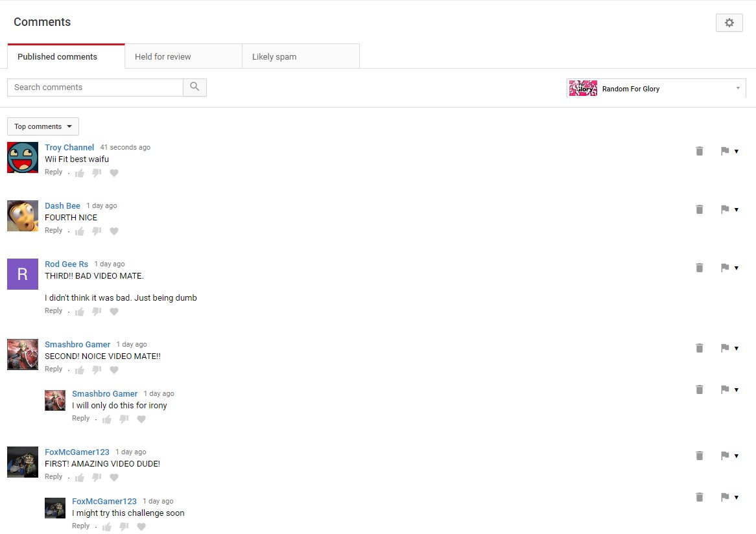Dislike the SECOND! NOICE VIDEO MATE comment
Image resolution: width=756 pixels, height=534 pixels.
(97, 370)
